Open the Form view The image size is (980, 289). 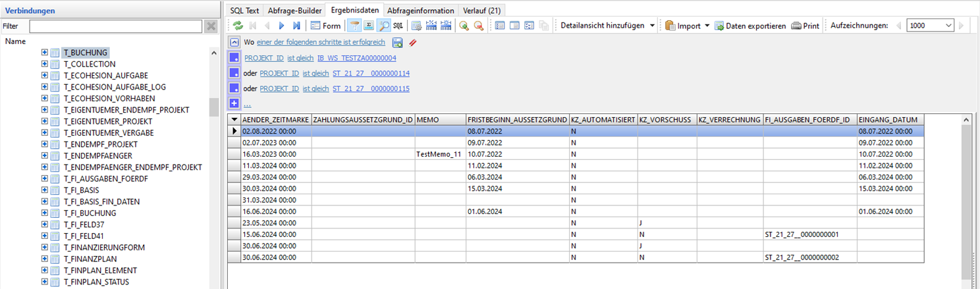325,26
